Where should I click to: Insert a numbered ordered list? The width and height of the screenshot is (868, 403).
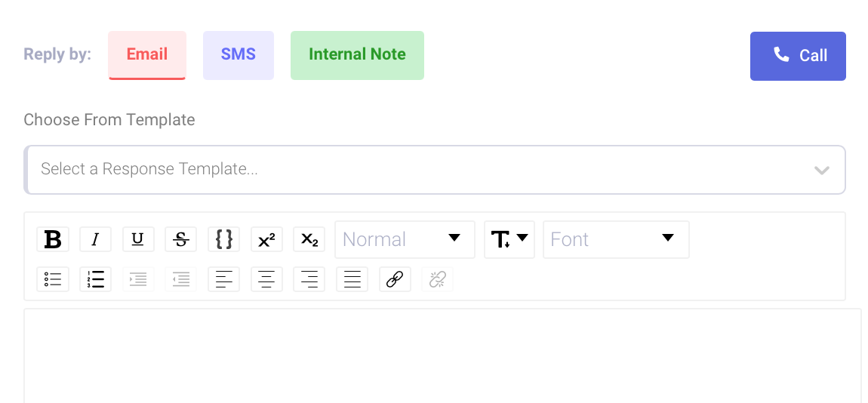point(95,279)
